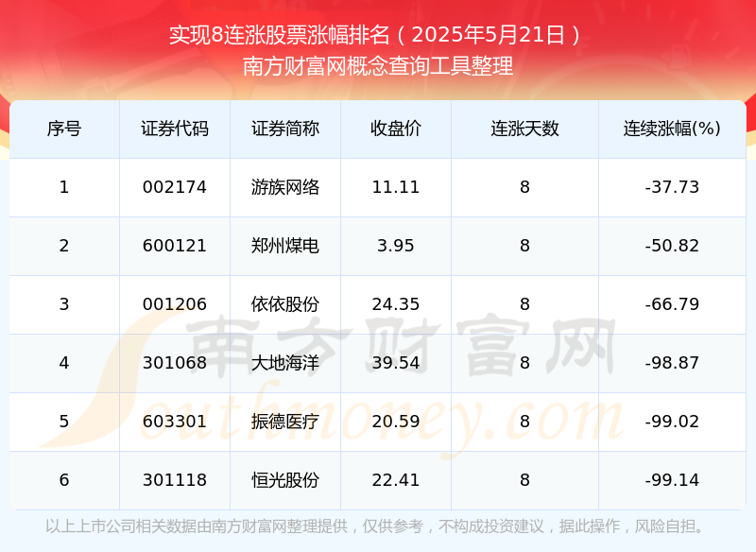Select the 收盘价 column header
The image size is (756, 552).
point(396,129)
